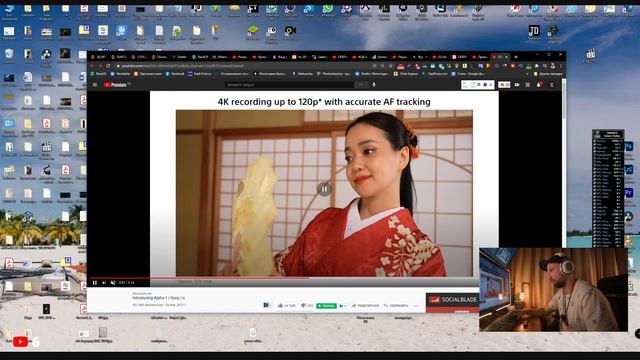The image size is (640, 360).
Task: Open the Premiere Pro Pr shortcut
Action: point(629,192)
